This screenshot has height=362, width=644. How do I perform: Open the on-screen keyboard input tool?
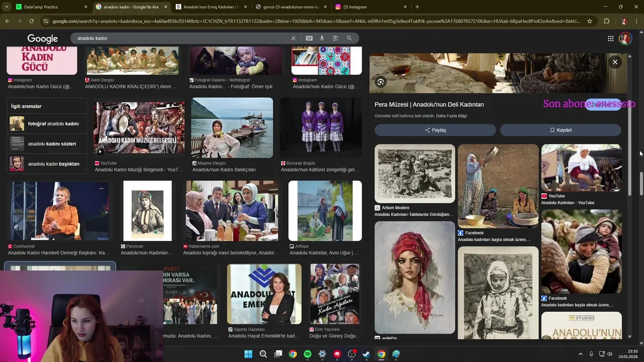coord(309,38)
